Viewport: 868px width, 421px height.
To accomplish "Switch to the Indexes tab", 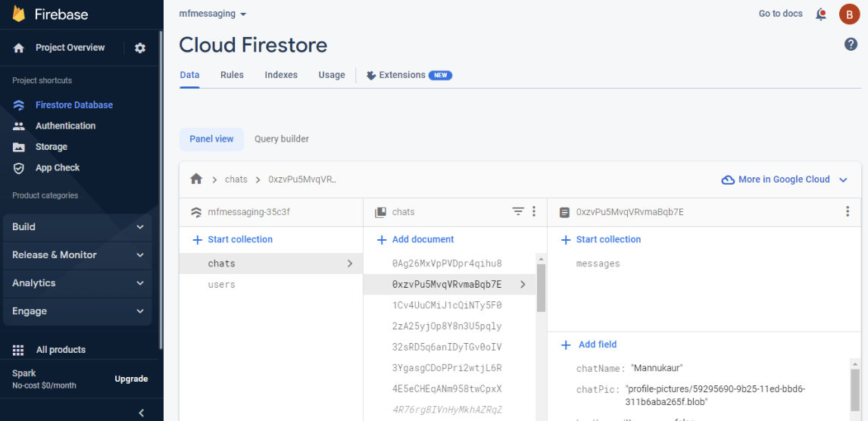I will (281, 75).
